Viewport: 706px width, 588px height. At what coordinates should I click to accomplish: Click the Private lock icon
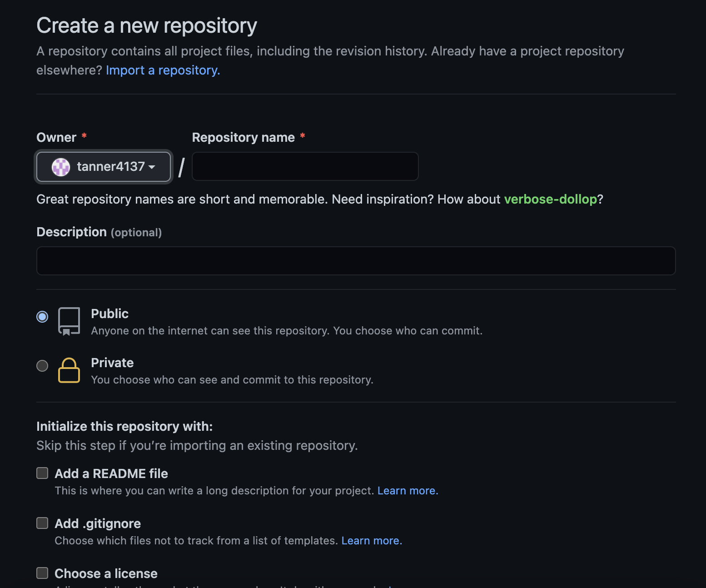[69, 370]
